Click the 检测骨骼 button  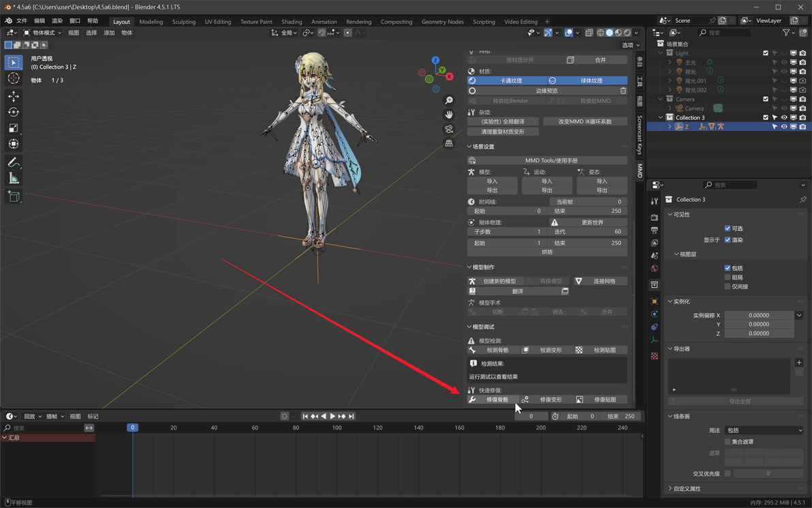(x=493, y=350)
